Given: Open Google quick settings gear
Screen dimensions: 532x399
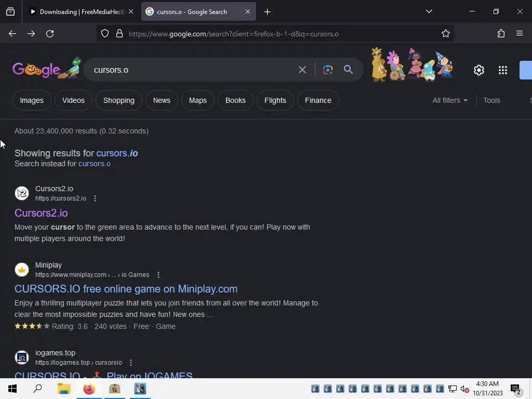Looking at the screenshot, I should point(478,70).
